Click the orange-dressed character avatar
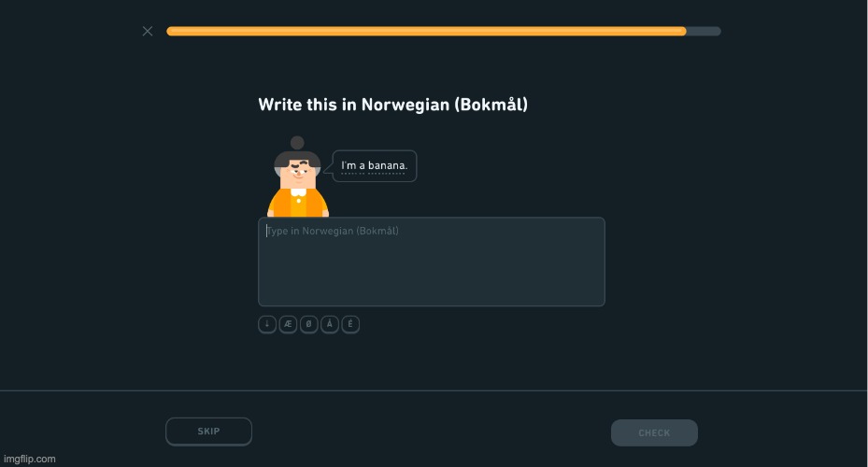The width and height of the screenshot is (868, 467). point(298,187)
